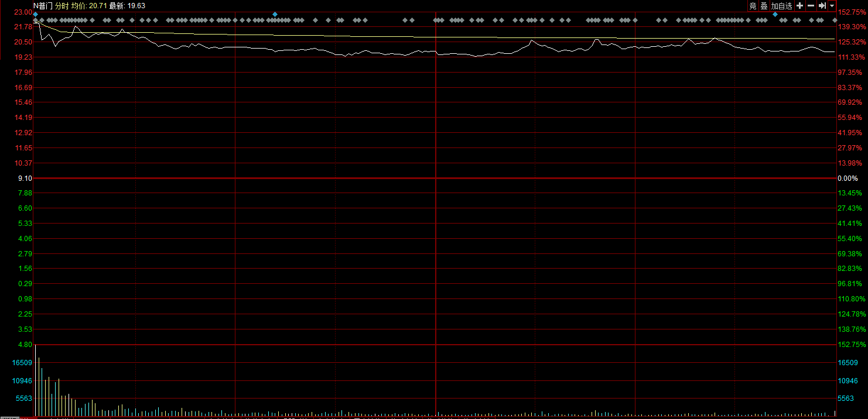Click the 0.00% baseline percentage label
The width and height of the screenshot is (868, 419).
point(848,178)
